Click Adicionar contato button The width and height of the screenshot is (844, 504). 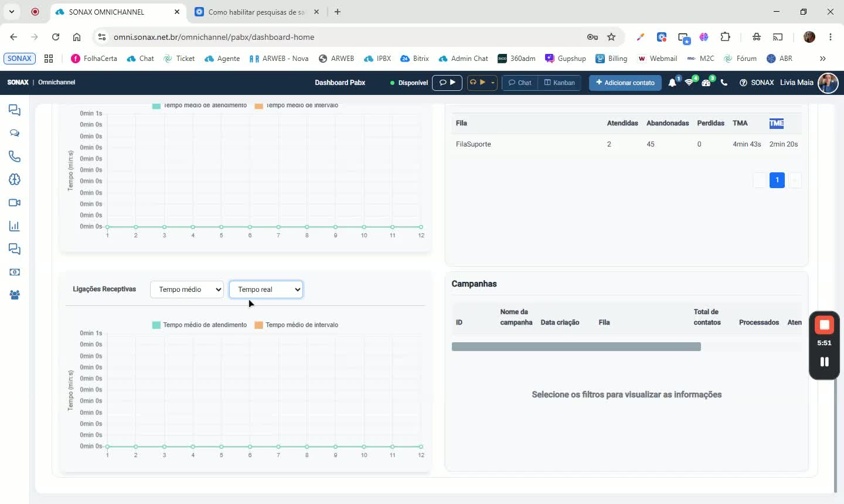tap(625, 83)
